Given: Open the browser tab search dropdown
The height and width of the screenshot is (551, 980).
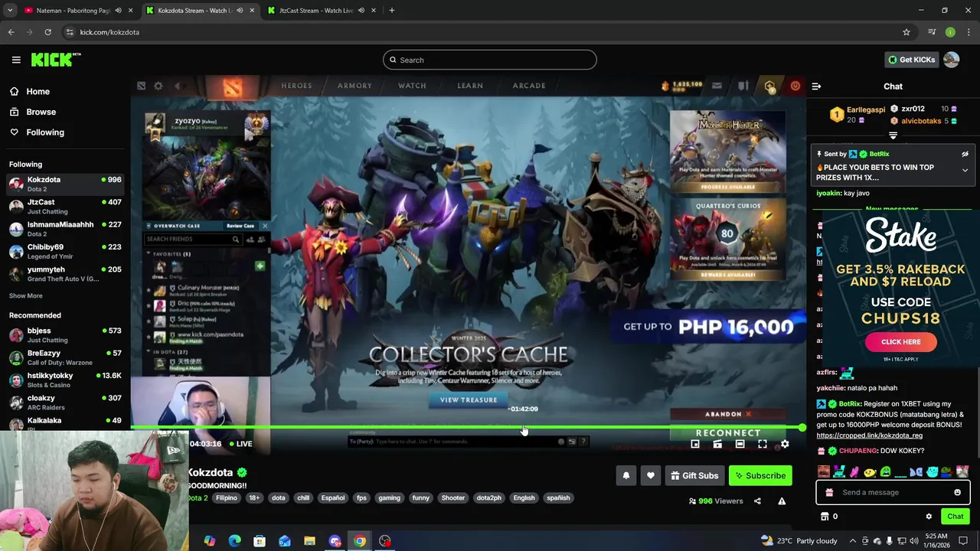Looking at the screenshot, I should (10, 11).
